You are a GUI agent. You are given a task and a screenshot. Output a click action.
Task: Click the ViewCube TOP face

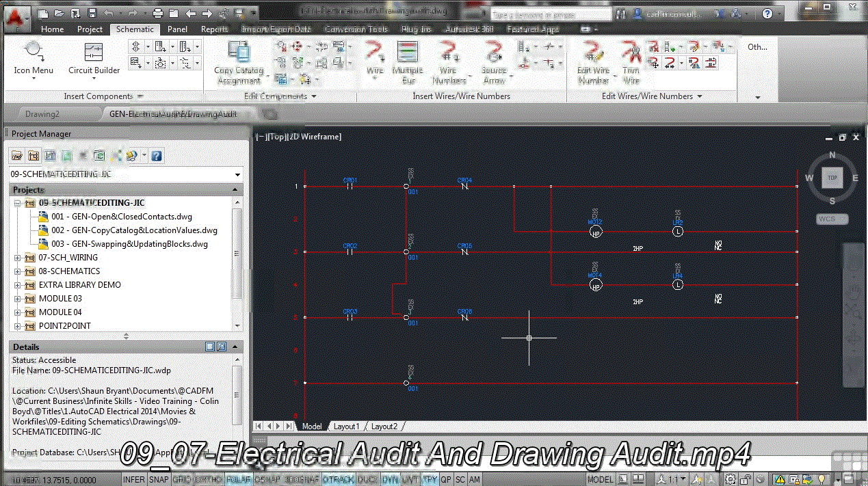(x=832, y=178)
